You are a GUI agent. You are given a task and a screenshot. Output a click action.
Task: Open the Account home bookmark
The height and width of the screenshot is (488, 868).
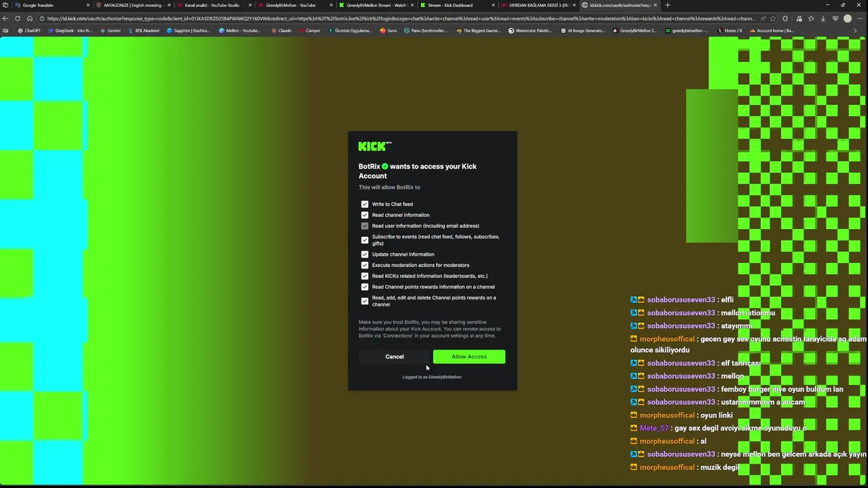771,30
